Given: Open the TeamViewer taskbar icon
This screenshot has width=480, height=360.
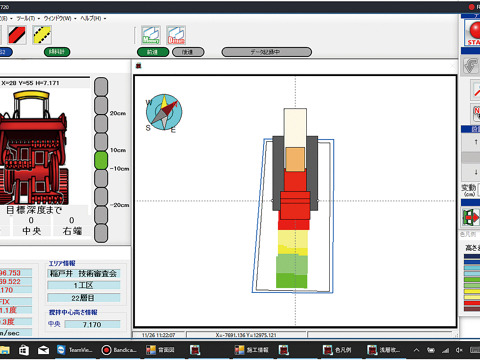Looking at the screenshot, I should [74, 350].
